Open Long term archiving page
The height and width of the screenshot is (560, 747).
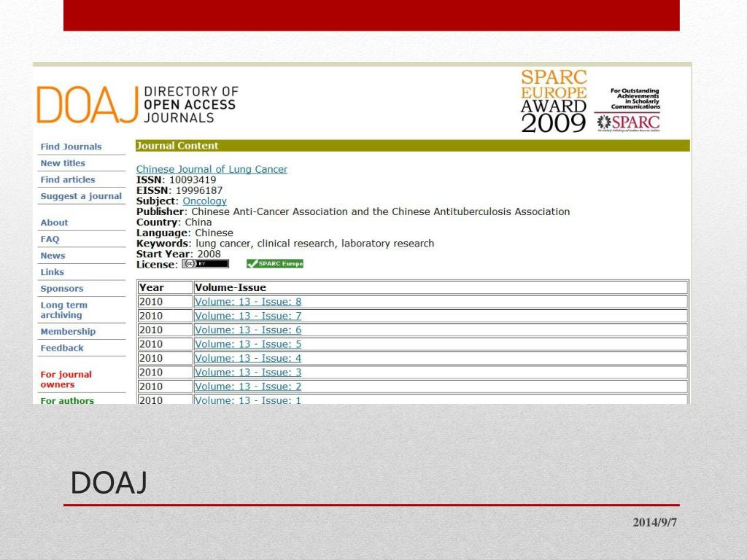[64, 310]
